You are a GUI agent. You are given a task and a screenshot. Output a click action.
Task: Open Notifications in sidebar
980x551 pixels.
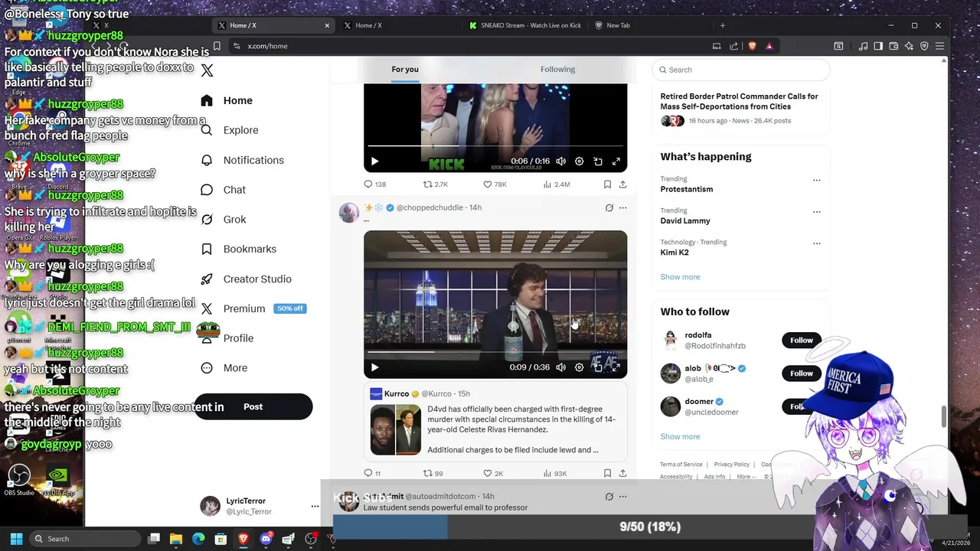tap(242, 160)
